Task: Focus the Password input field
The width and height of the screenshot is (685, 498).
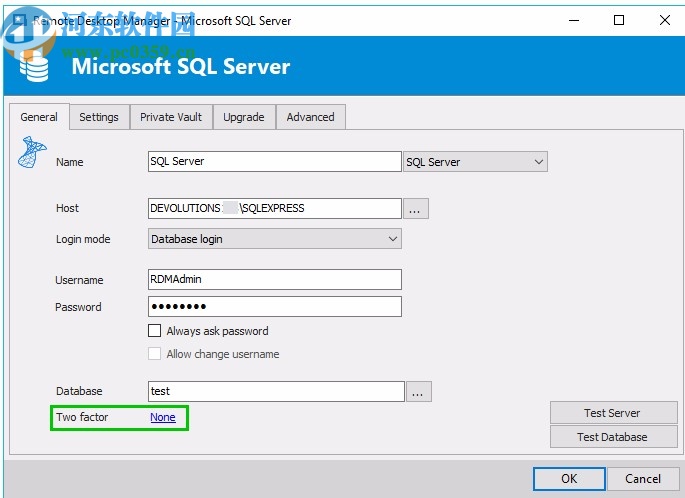Action: click(x=274, y=306)
